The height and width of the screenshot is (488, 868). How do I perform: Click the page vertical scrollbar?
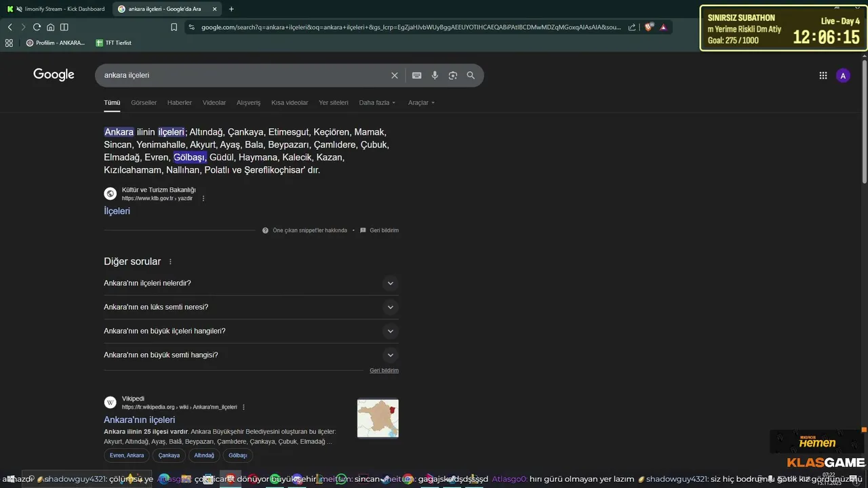[864, 122]
